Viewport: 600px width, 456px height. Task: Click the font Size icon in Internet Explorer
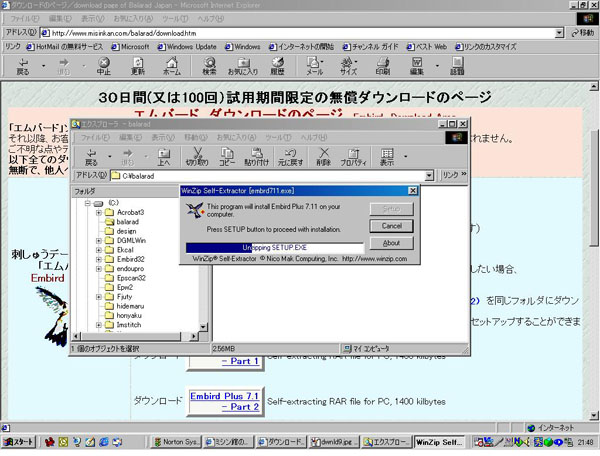(x=349, y=66)
